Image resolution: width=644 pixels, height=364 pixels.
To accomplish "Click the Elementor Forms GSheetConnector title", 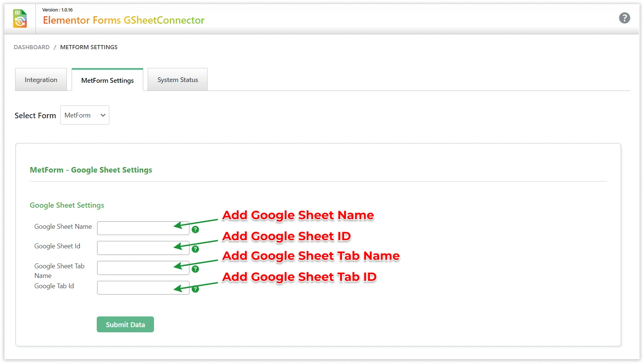I will 124,20.
